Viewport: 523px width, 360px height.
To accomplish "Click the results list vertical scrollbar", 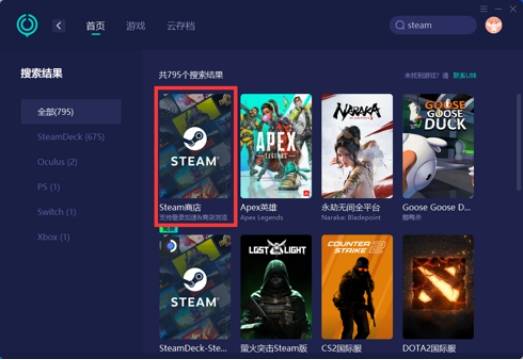I will [518, 143].
